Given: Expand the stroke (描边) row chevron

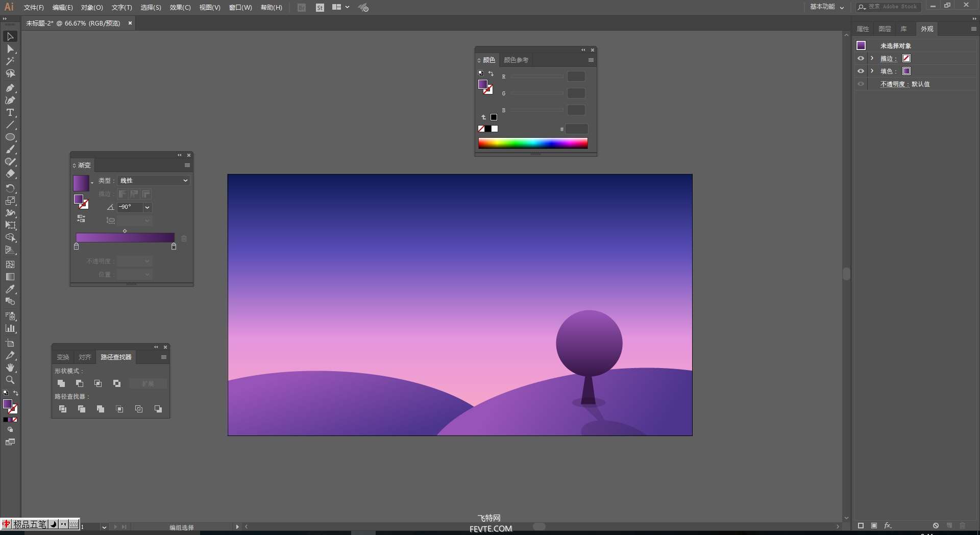Looking at the screenshot, I should tap(872, 58).
